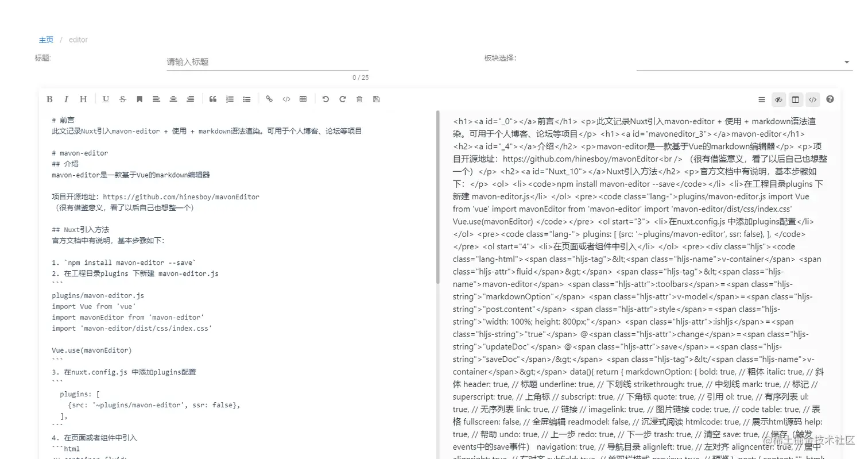The height and width of the screenshot is (459, 868).
Task: Insert a code block from left toolbar
Action: tap(286, 99)
